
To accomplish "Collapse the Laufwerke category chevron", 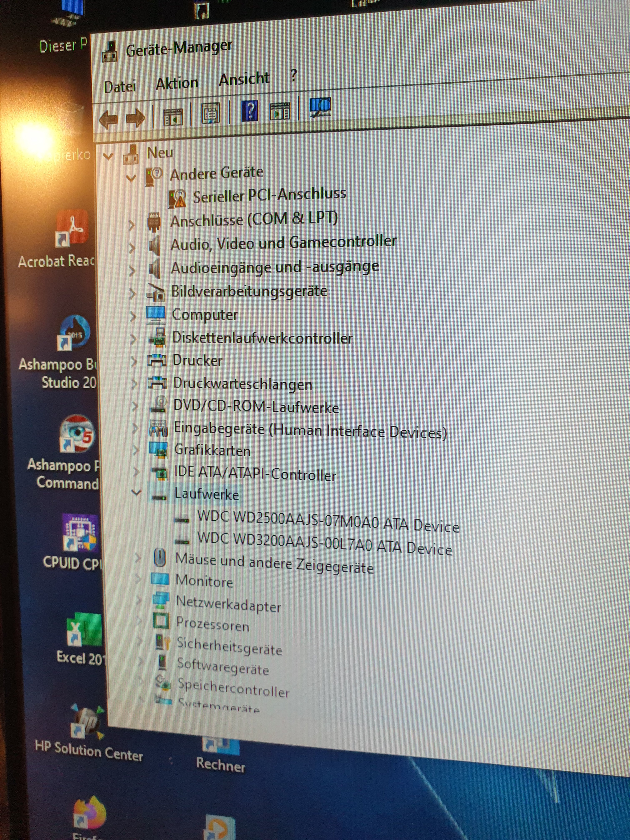I will tap(136, 492).
